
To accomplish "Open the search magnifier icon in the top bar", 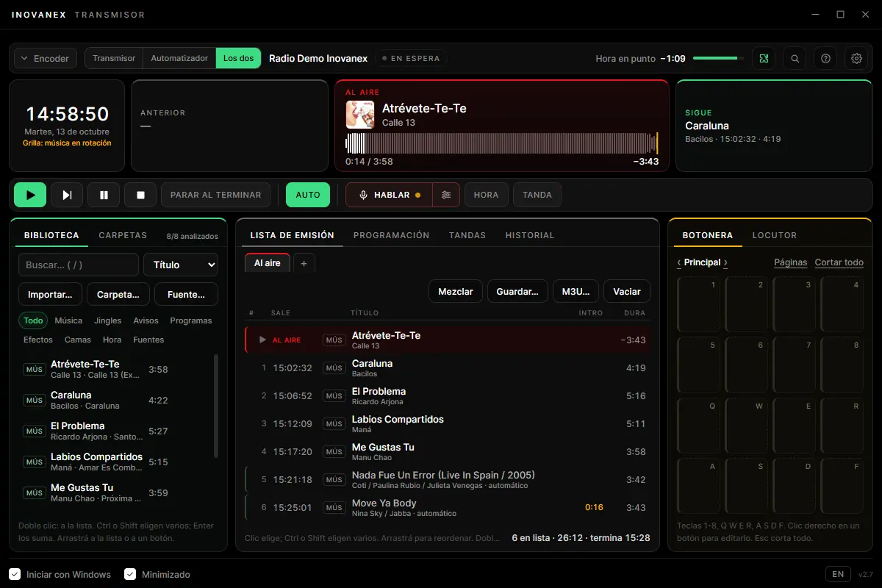I will click(795, 58).
